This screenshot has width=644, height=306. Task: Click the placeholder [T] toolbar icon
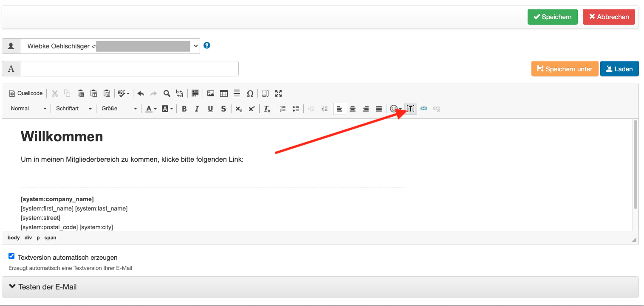[x=410, y=109]
